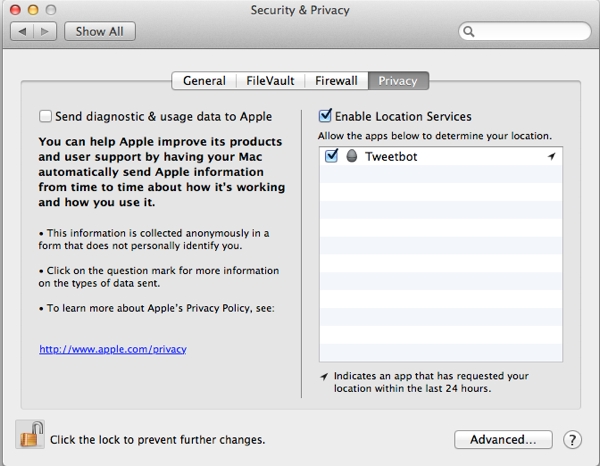Open the Advanced... settings button
This screenshot has height=466, width=600.
[503, 440]
